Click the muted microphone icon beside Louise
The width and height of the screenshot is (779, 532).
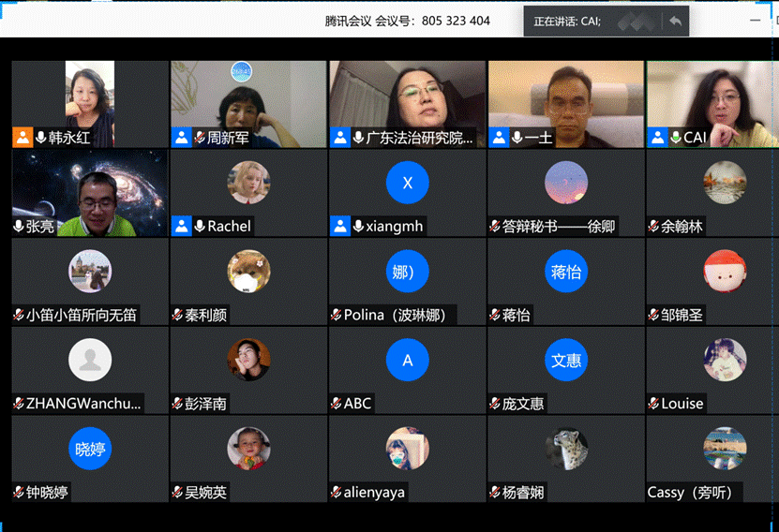pos(653,404)
